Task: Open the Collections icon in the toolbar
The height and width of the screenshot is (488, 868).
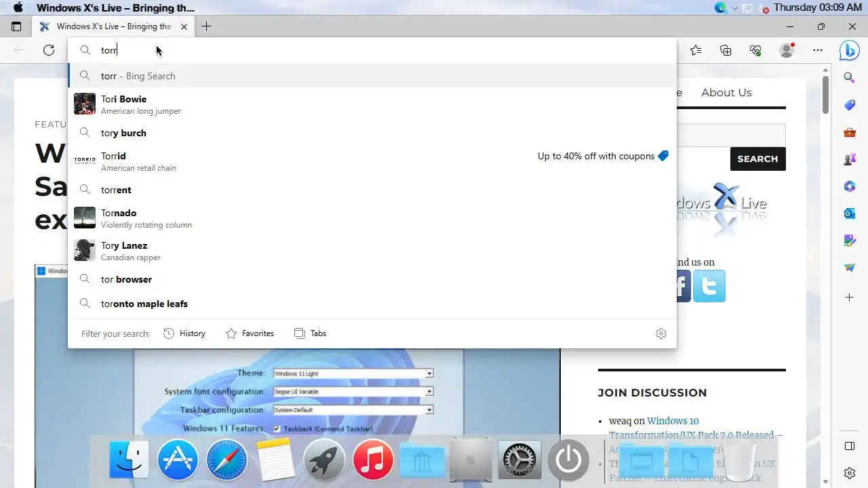Action: point(726,50)
